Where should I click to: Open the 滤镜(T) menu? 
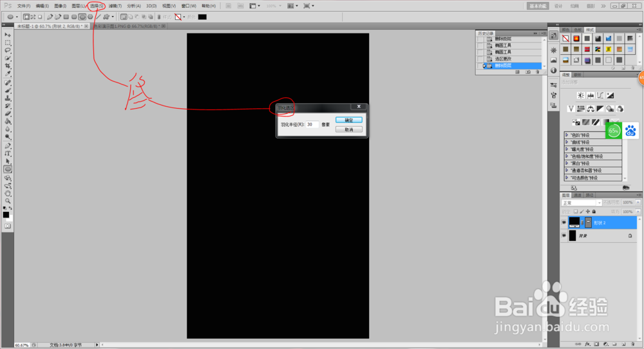pyautogui.click(x=115, y=6)
